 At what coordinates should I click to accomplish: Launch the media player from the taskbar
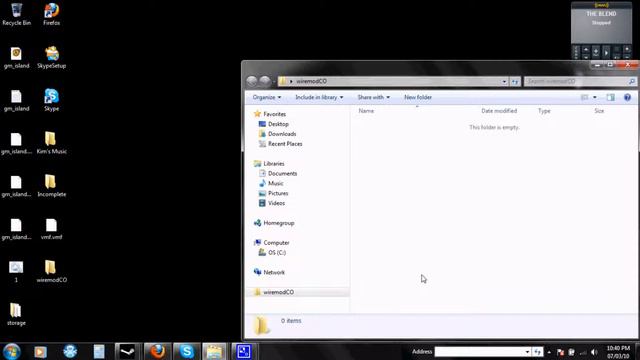40,351
